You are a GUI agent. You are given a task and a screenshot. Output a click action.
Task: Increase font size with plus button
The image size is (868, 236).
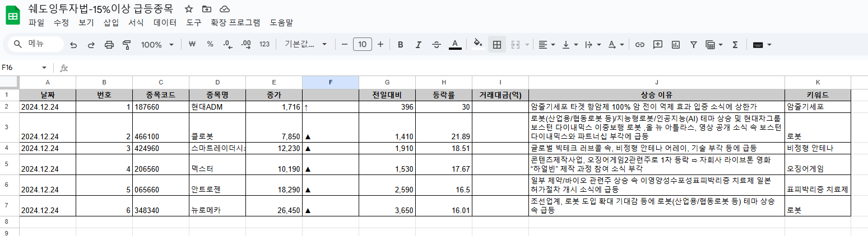(380, 44)
